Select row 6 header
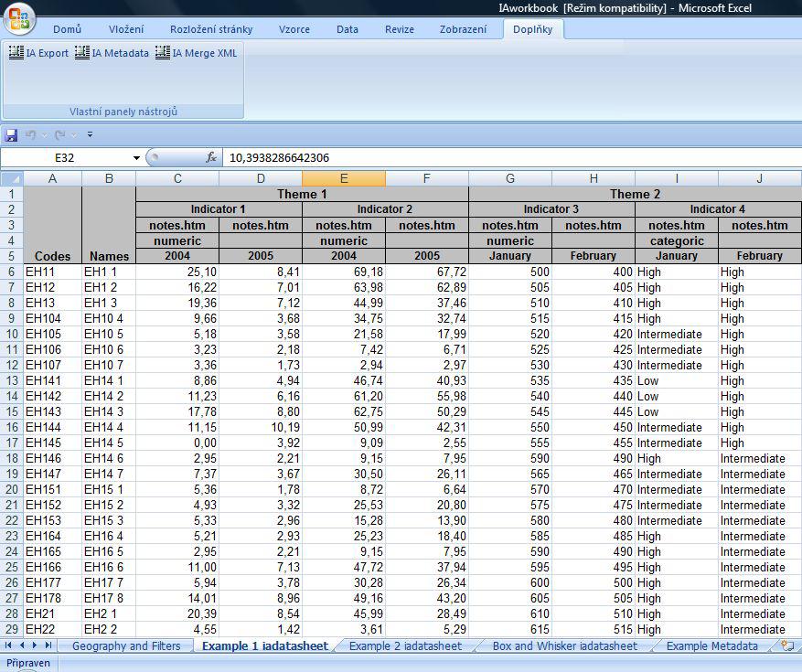Screen dimensions: 802x672 [12, 272]
